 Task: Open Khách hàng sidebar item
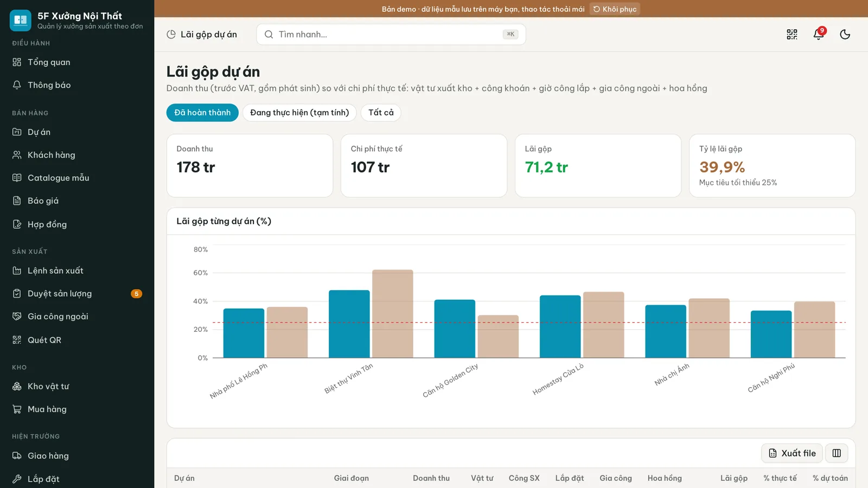click(77, 155)
